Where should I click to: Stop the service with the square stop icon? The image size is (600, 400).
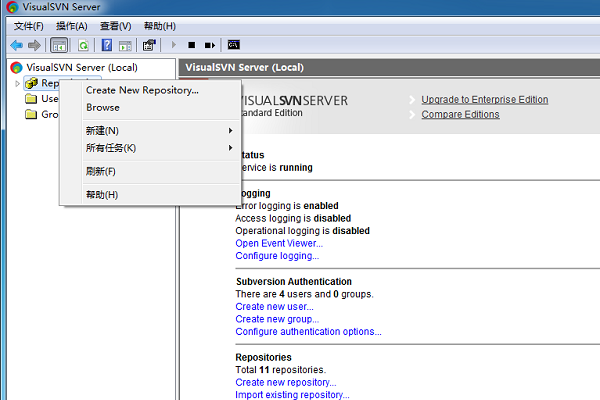192,45
